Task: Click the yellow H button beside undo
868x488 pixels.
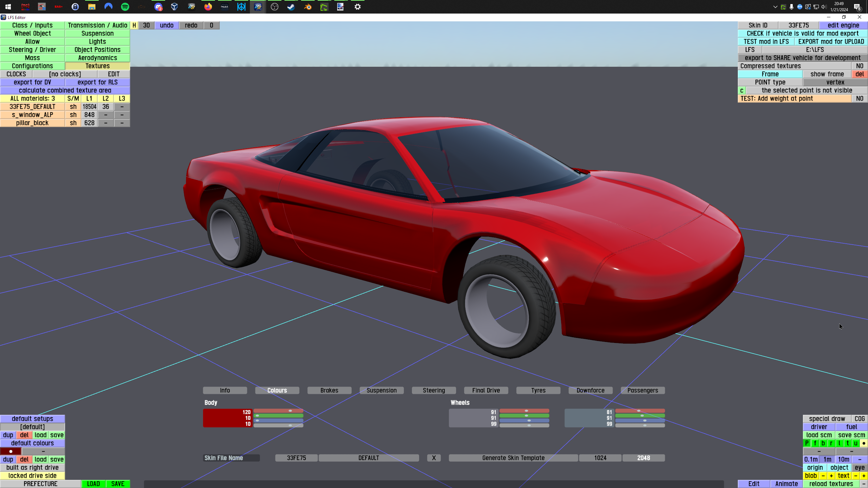Action: click(134, 25)
